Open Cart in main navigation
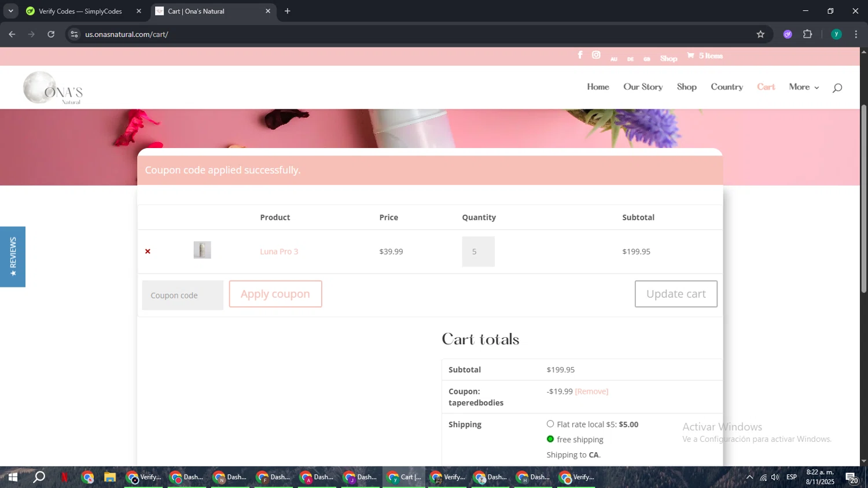 coord(766,87)
